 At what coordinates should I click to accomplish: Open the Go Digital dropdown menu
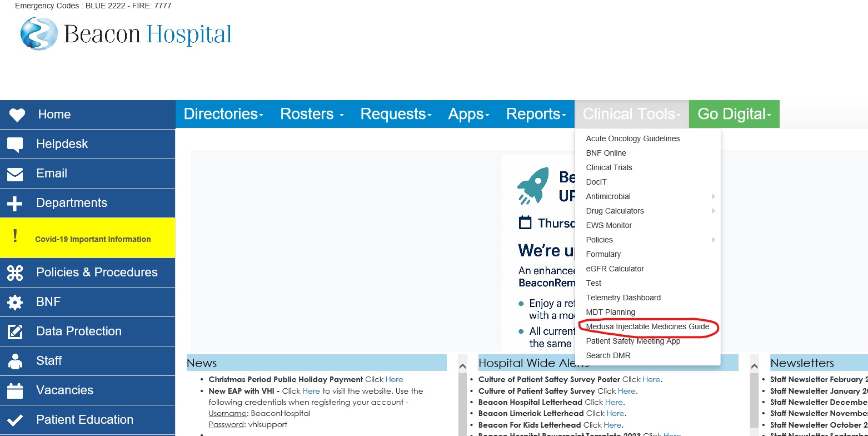pyautogui.click(x=734, y=114)
